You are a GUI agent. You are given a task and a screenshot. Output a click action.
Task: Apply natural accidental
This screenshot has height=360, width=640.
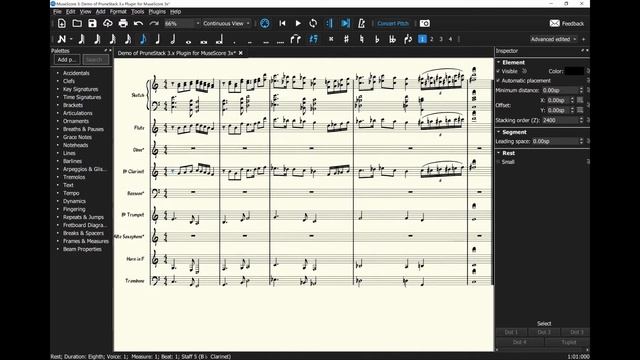click(362, 39)
